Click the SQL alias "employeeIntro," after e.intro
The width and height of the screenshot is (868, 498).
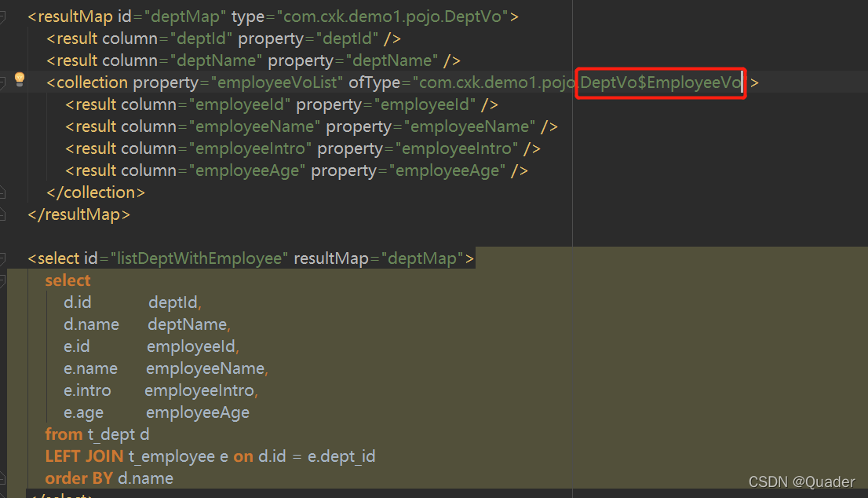point(202,390)
